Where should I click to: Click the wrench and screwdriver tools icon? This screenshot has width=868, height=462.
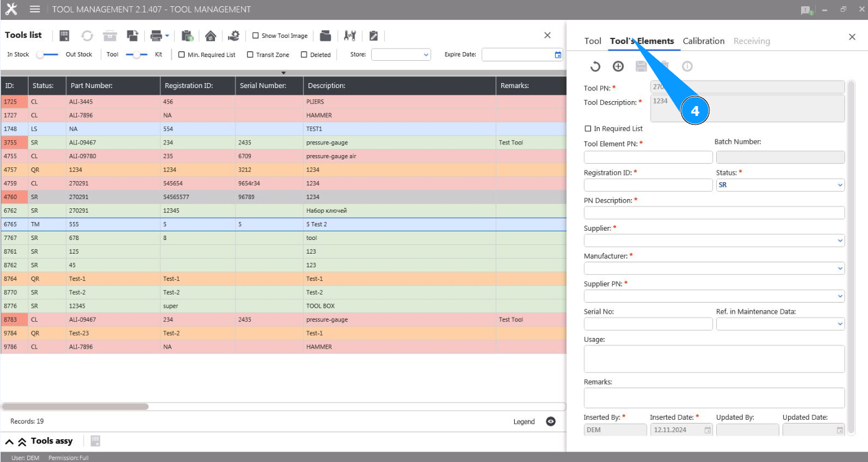[x=350, y=35]
